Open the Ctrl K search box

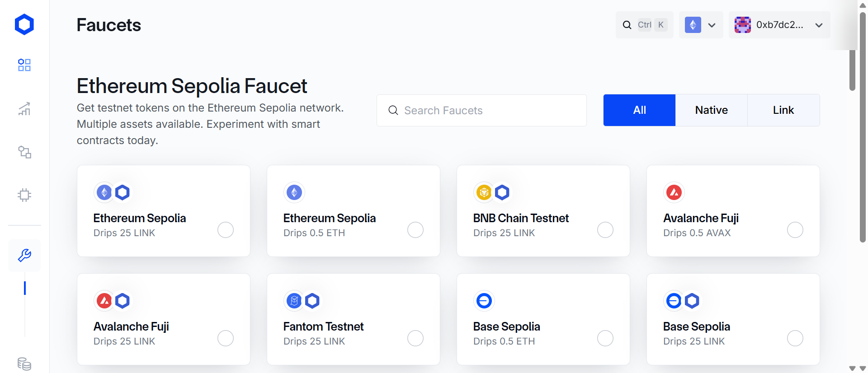click(x=645, y=25)
